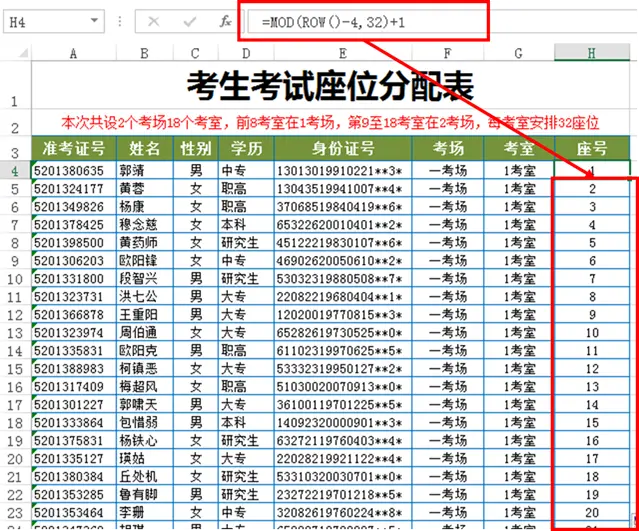Select column H header
Screen dimensions: 639x531
(592, 53)
